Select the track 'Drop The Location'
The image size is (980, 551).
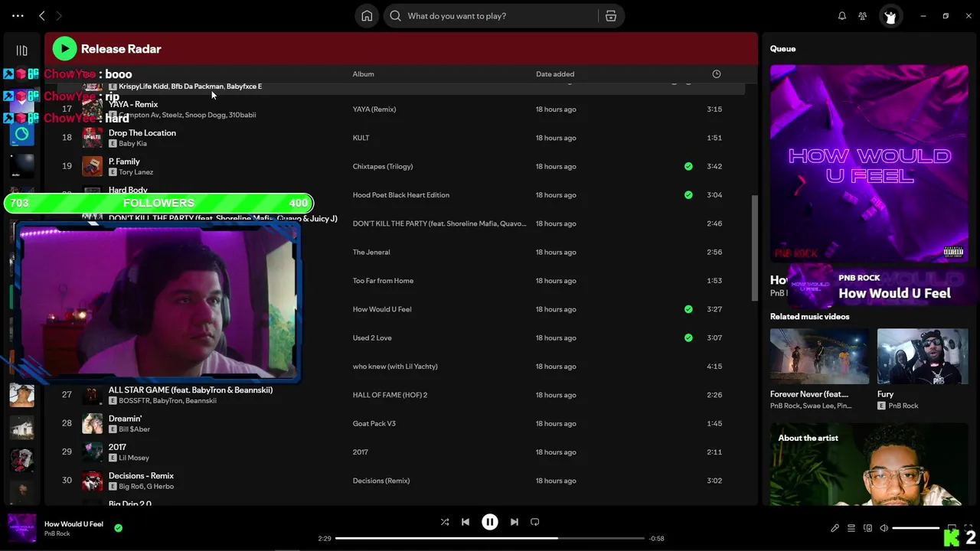tap(142, 132)
